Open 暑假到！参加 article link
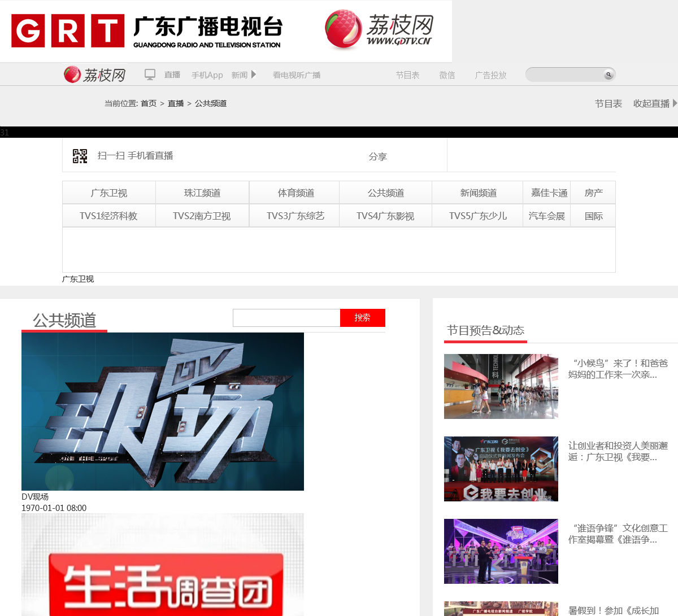Screen dimensions: 678x616 (x=614, y=610)
